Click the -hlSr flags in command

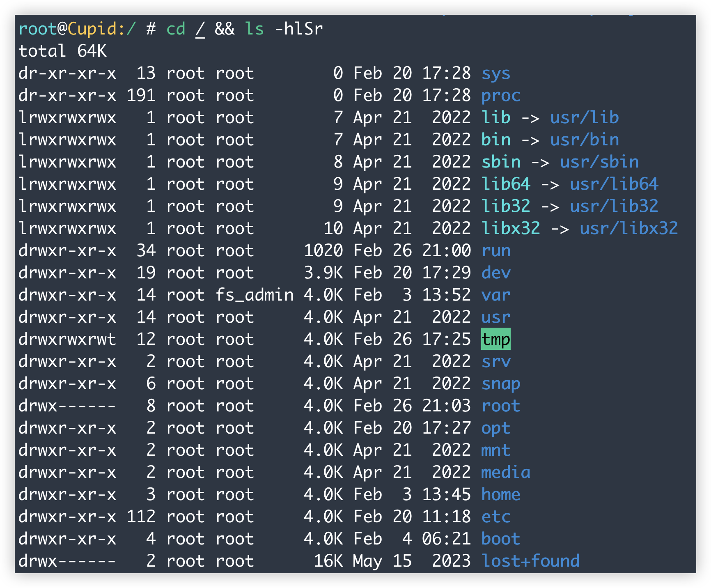[x=298, y=29]
